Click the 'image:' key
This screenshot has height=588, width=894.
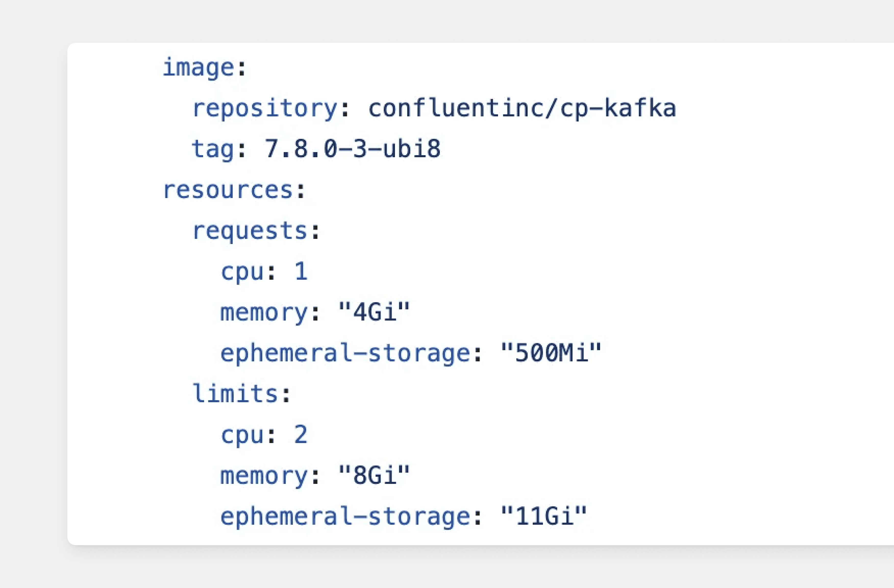coord(204,68)
